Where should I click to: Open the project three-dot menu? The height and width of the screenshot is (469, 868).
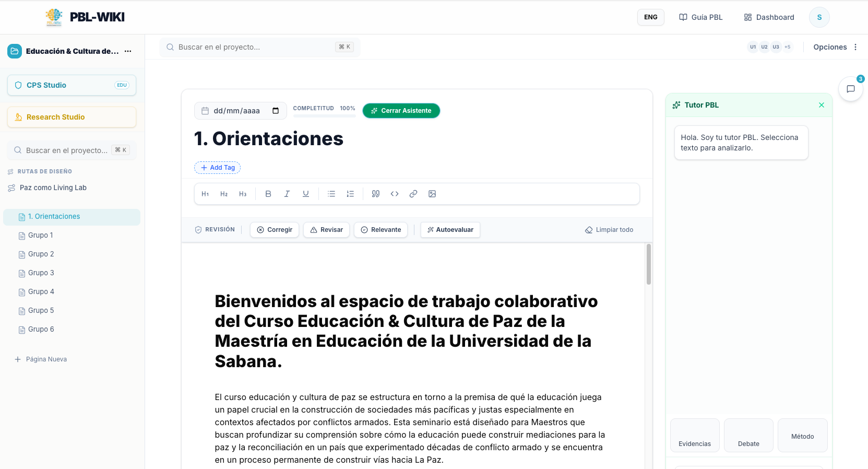(x=128, y=51)
